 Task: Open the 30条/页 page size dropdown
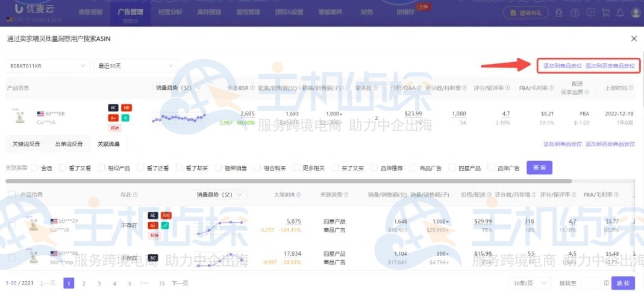[x=530, y=283]
